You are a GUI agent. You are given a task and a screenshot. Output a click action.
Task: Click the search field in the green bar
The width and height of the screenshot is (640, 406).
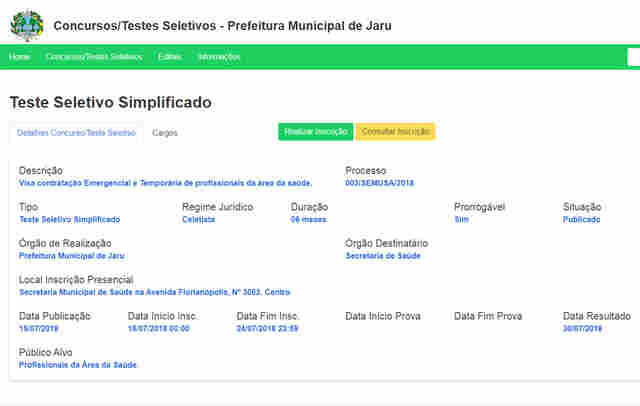633,57
